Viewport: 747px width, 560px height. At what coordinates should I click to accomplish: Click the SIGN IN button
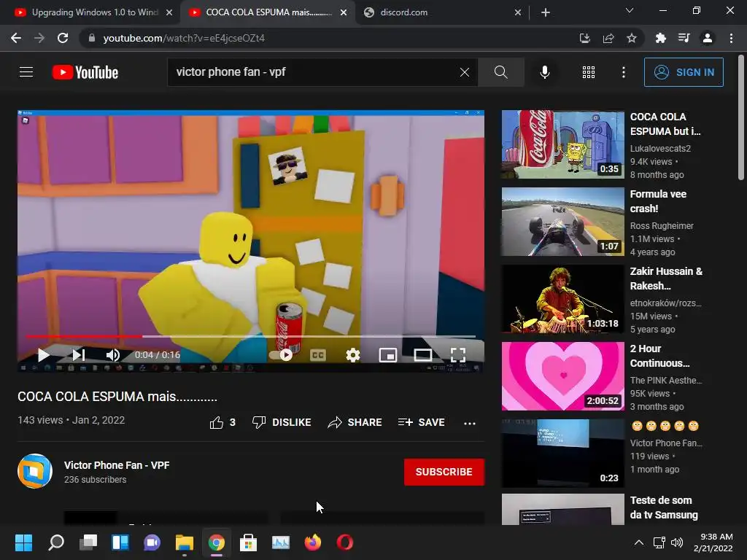pos(684,72)
